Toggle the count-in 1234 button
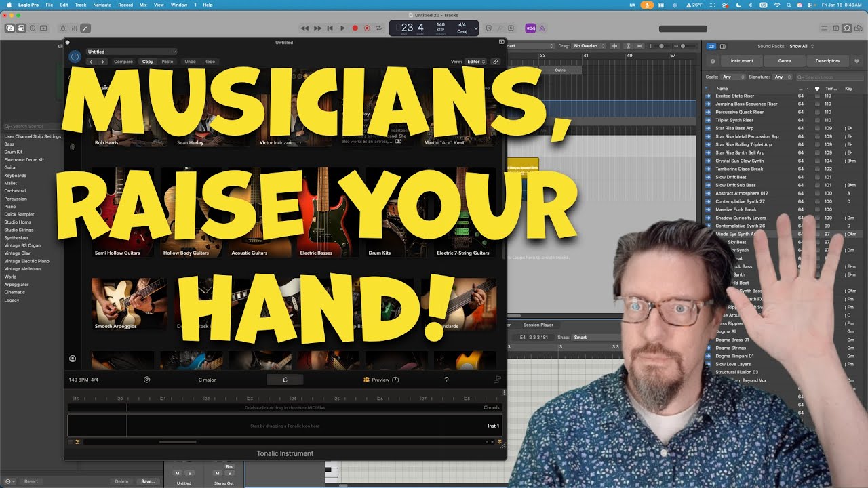 [531, 28]
